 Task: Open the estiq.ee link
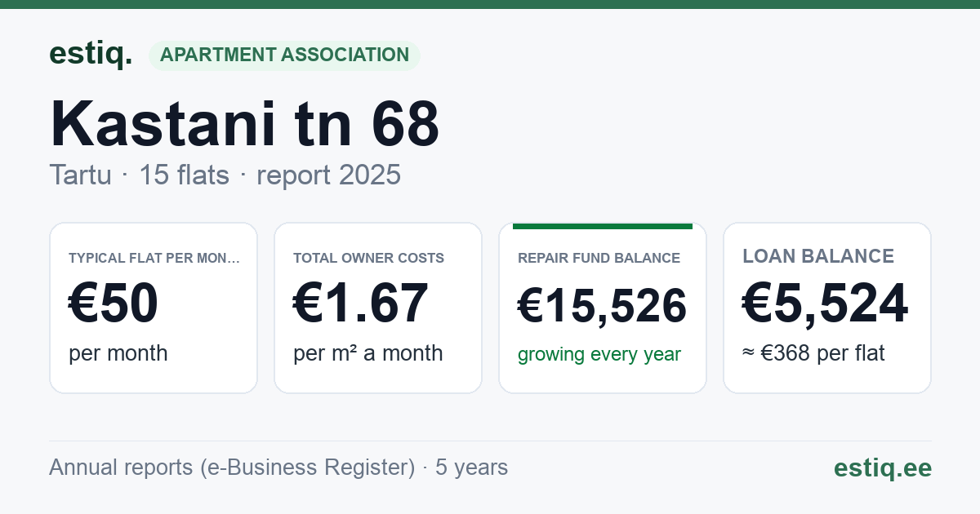pyautogui.click(x=883, y=467)
